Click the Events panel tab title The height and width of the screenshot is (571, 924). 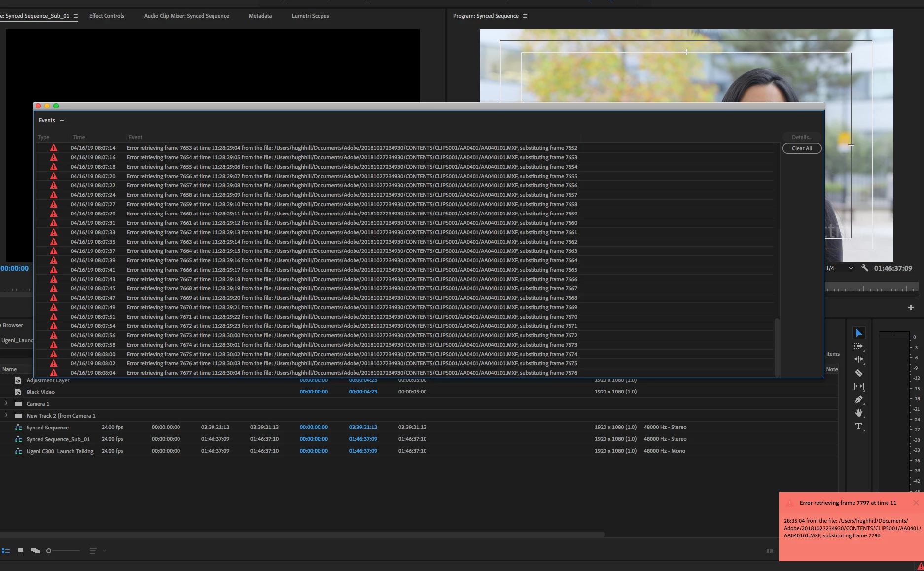point(47,120)
